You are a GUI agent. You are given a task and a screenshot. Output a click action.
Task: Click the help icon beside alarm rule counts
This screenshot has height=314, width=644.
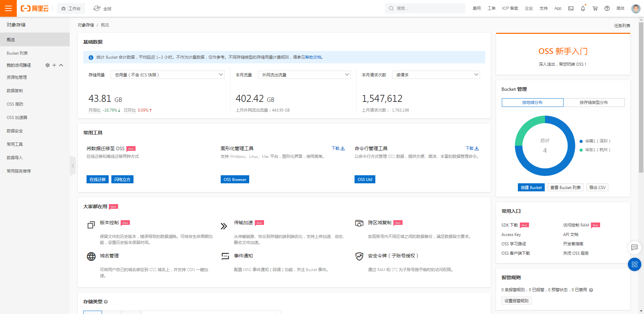[x=591, y=290]
